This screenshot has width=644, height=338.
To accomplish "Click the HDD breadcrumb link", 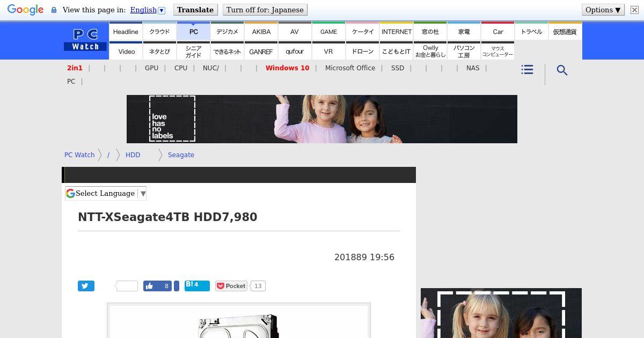I will [x=133, y=155].
